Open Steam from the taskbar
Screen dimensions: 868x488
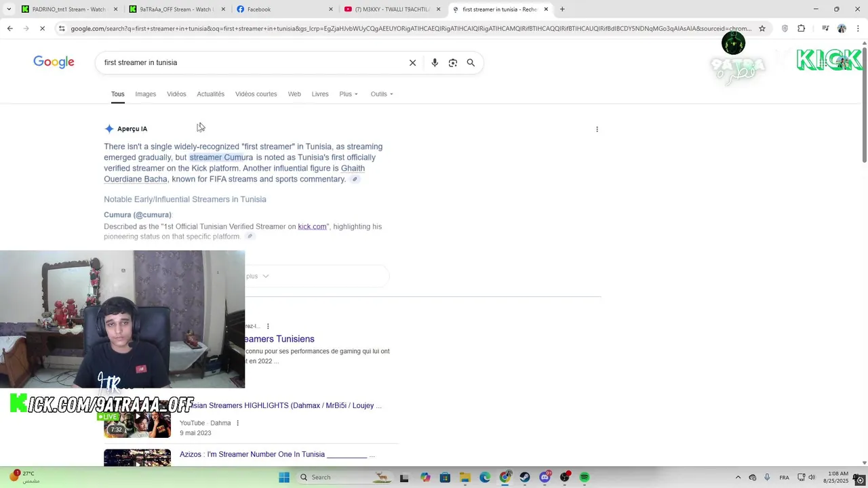(x=525, y=477)
